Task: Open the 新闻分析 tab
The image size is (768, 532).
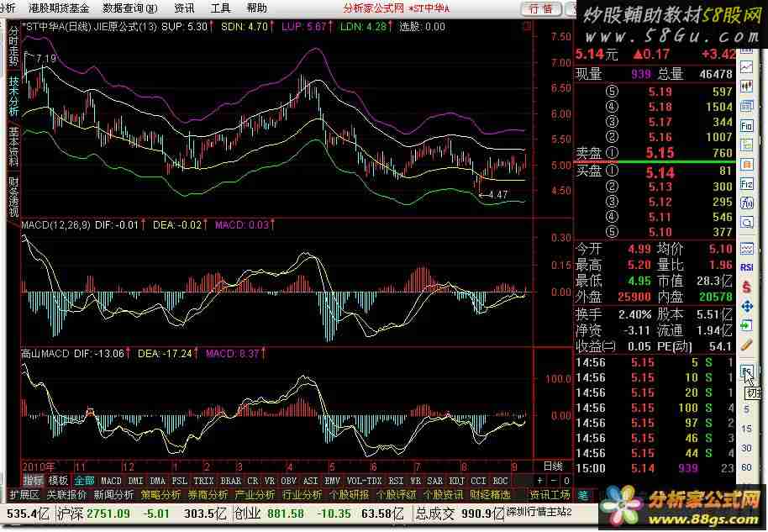Action: coord(113,495)
